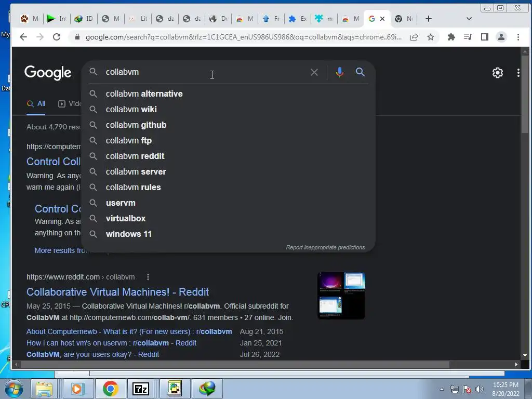Click the vertical scrollbar down arrow
Screen dimensions: 532x399
[525, 355]
